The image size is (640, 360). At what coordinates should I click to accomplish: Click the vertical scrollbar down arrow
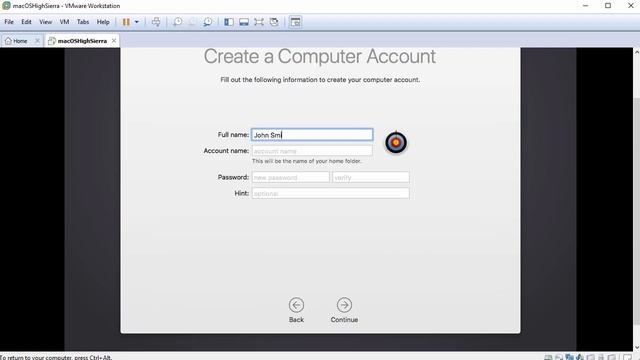(x=636, y=347)
